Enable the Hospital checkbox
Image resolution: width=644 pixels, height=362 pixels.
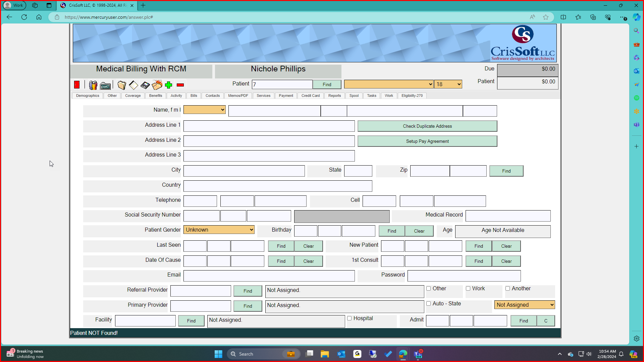click(x=350, y=318)
